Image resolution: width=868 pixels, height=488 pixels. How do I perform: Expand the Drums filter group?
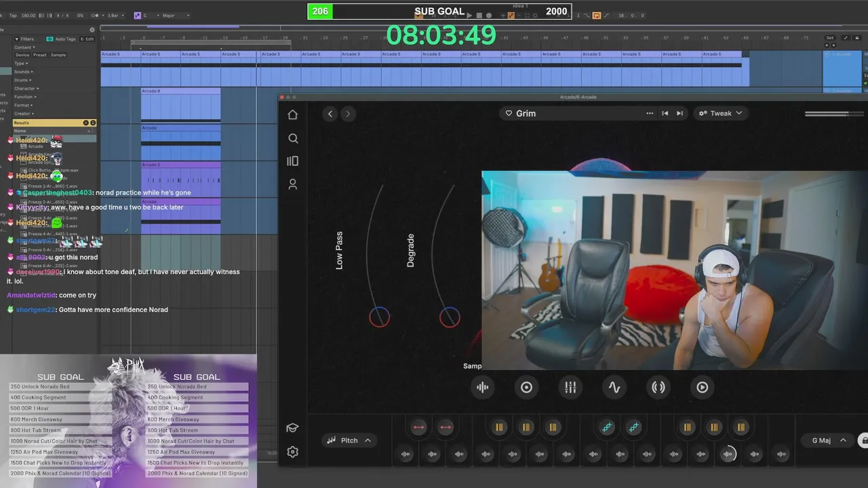[23, 80]
